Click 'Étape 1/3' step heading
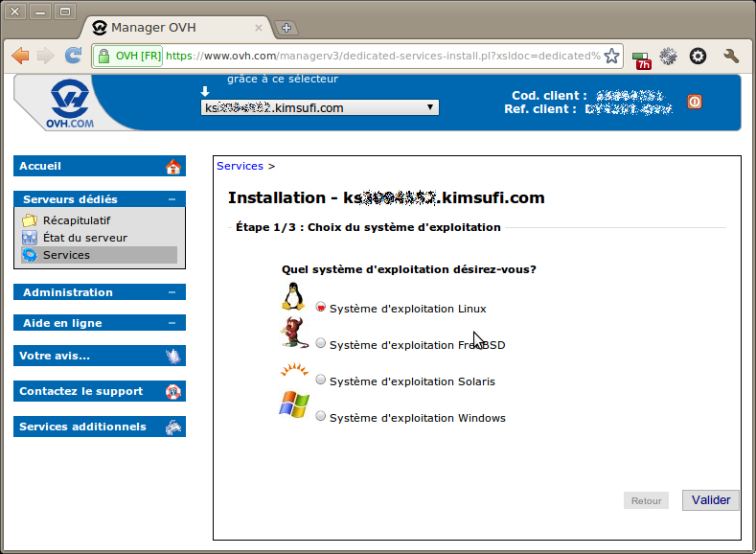Screen dimensions: 756x554 tap(368, 227)
